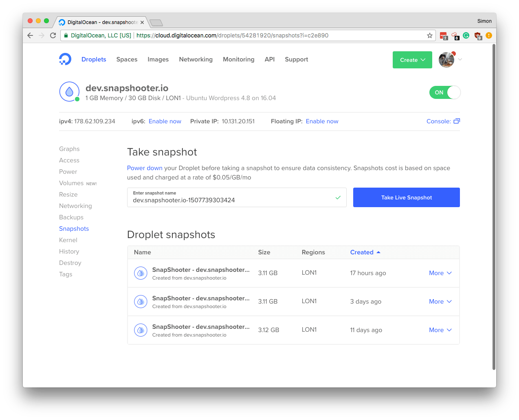Reload the page with refresh icon
The image size is (519, 420).
pyautogui.click(x=53, y=35)
